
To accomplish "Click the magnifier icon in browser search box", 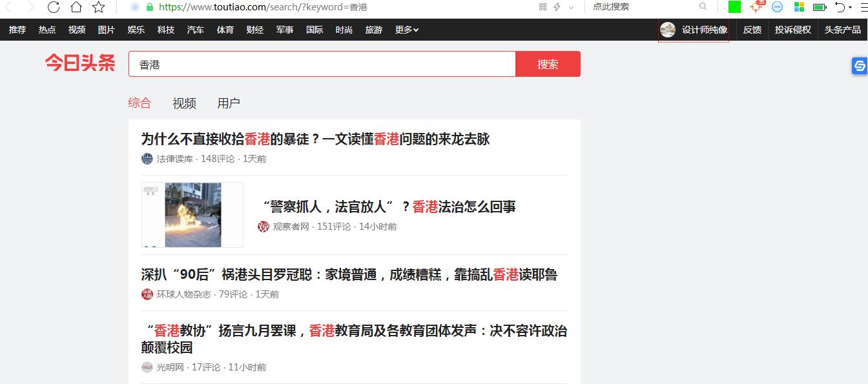I will coord(703,6).
